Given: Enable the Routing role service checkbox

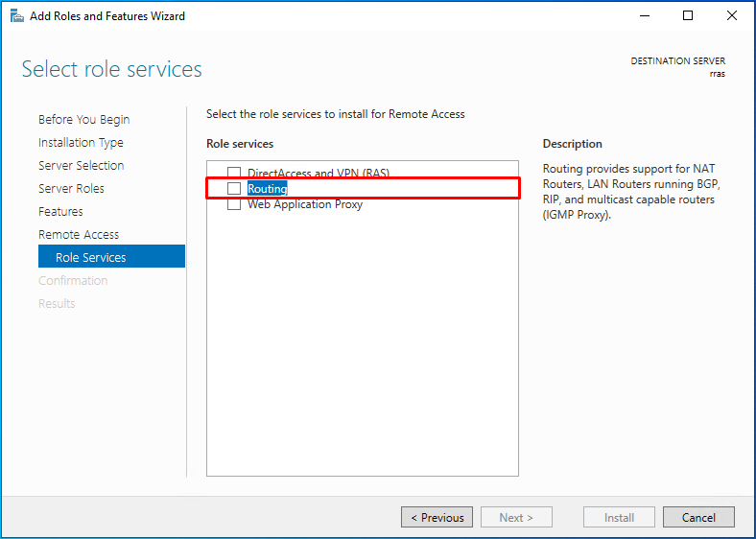Looking at the screenshot, I should click(x=234, y=189).
